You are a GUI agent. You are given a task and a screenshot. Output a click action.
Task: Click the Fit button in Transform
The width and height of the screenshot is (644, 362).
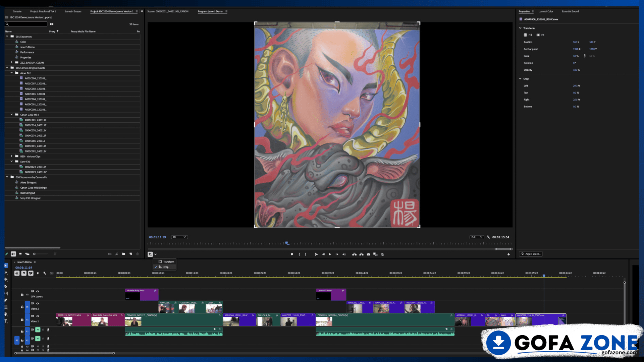pyautogui.click(x=540, y=35)
